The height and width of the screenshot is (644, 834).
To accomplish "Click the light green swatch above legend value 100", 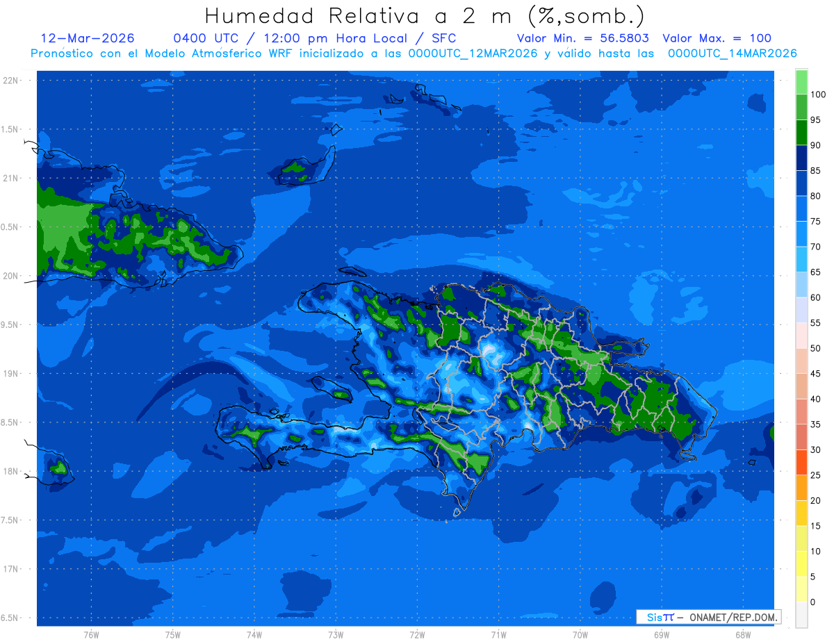I will coord(801,82).
